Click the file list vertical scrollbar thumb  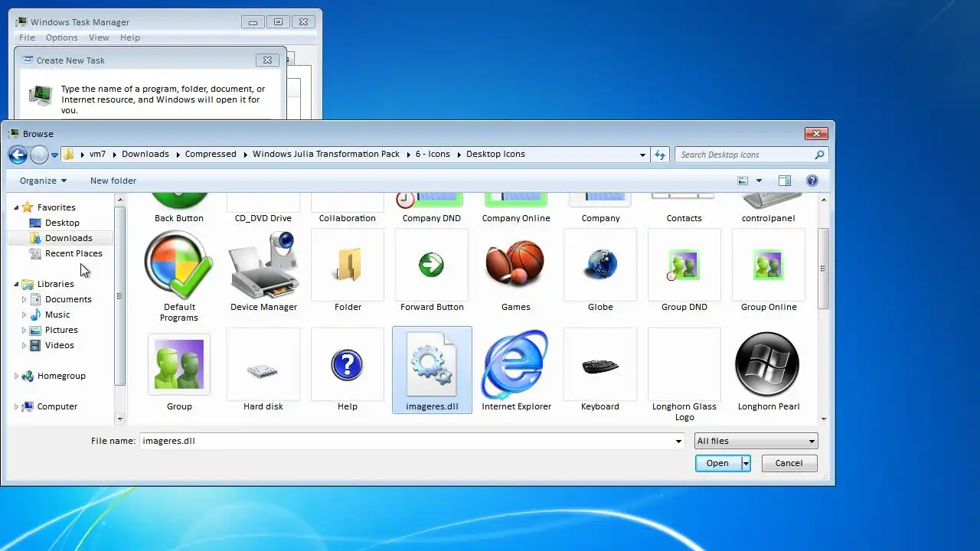824,269
